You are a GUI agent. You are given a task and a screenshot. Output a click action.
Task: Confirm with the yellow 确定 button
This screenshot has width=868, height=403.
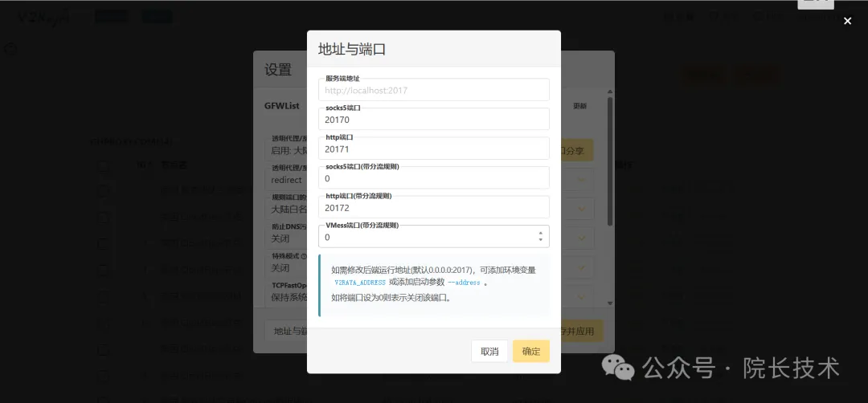point(530,352)
